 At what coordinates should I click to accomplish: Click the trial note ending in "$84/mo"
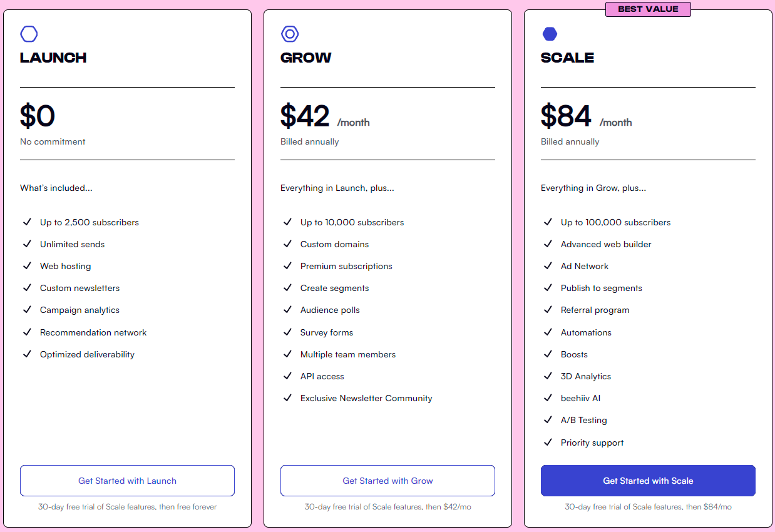click(648, 507)
